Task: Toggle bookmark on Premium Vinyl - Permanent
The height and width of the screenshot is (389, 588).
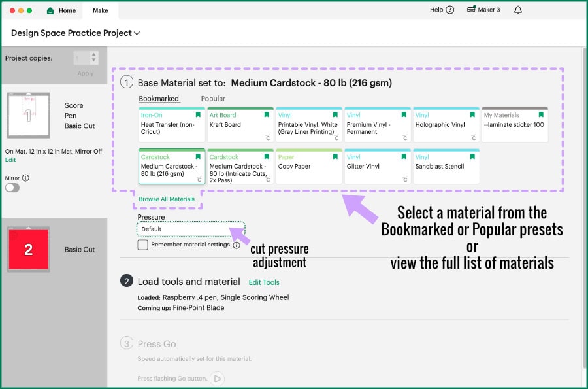Action: [404, 115]
